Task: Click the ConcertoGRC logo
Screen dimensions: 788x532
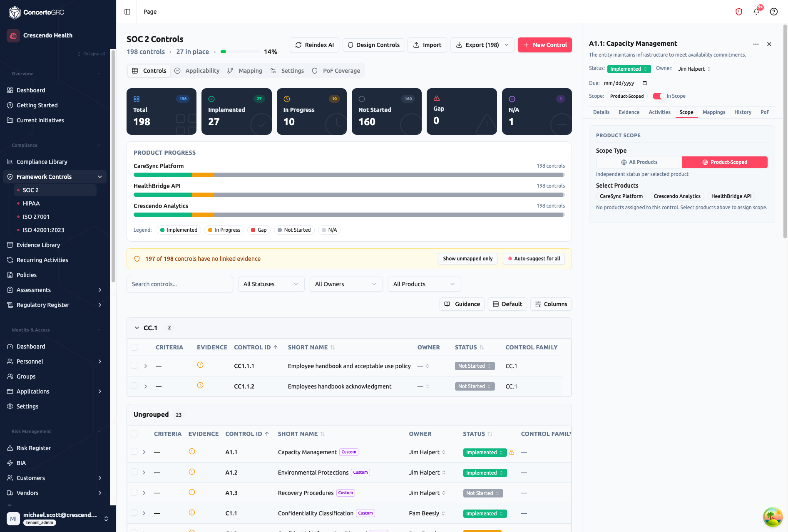Action: coord(37,12)
